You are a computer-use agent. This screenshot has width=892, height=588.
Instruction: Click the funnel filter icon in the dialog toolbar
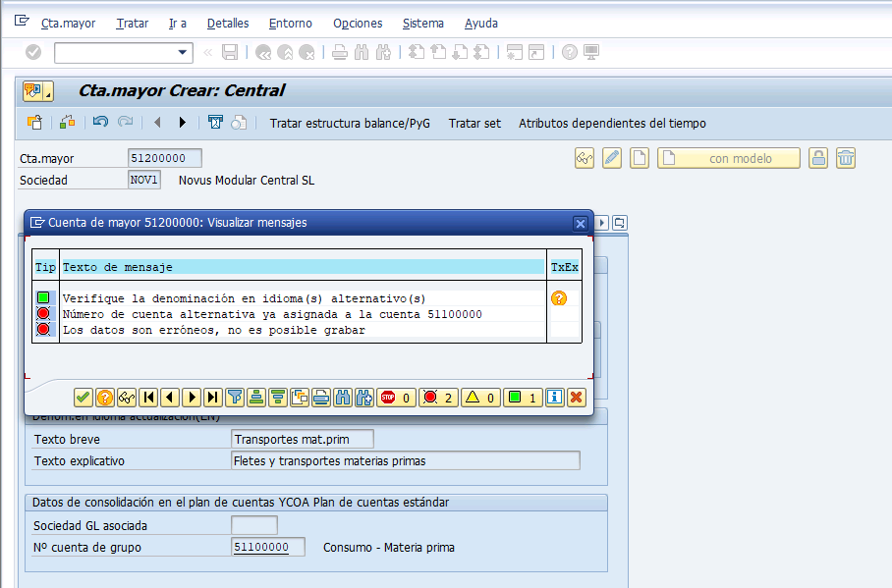pyautogui.click(x=235, y=398)
